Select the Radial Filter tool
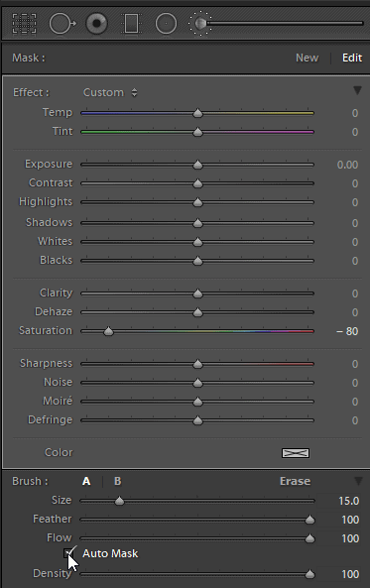 click(166, 23)
